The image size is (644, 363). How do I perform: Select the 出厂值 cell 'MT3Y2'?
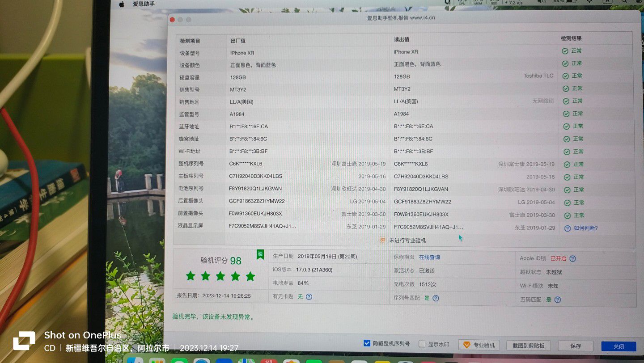point(238,89)
